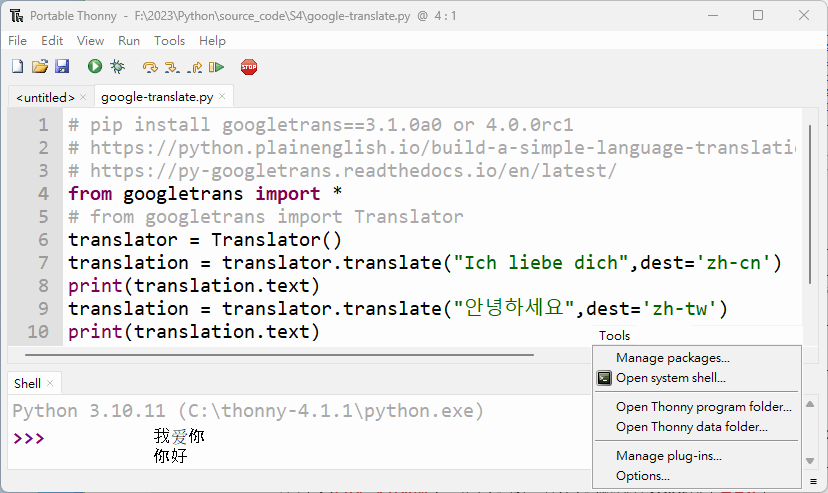Stop execution with red STOP icon

249,67
